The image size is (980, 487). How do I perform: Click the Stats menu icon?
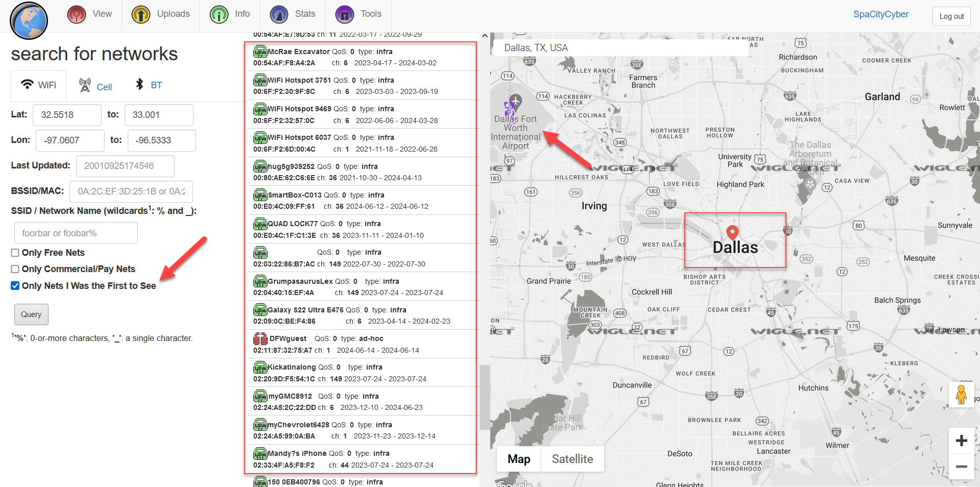tap(279, 15)
